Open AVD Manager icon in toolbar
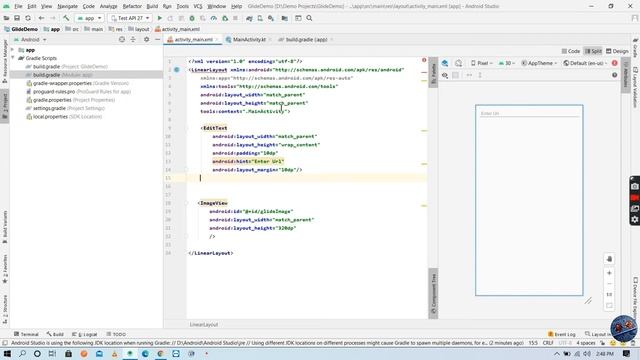 (260, 18)
